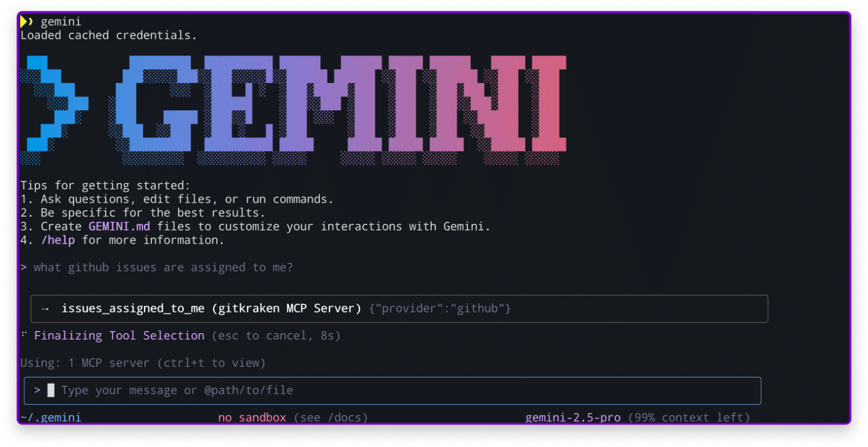Screen dimensions: 868x447
Task: Click the yellow shell prompt arrow icon
Action: (x=27, y=21)
